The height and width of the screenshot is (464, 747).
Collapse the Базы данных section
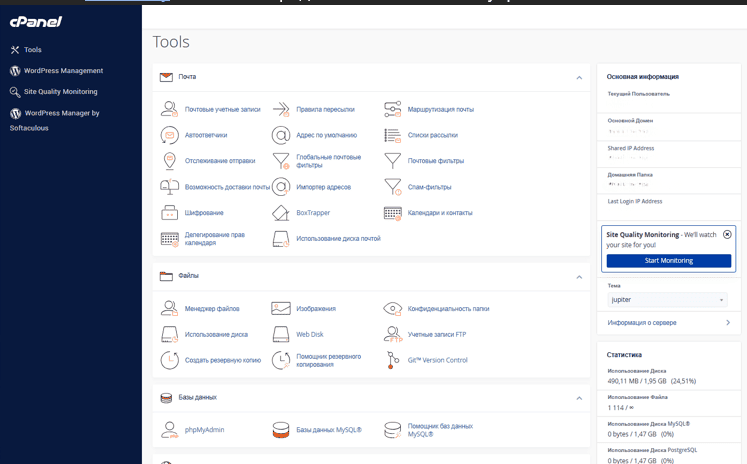click(x=579, y=398)
